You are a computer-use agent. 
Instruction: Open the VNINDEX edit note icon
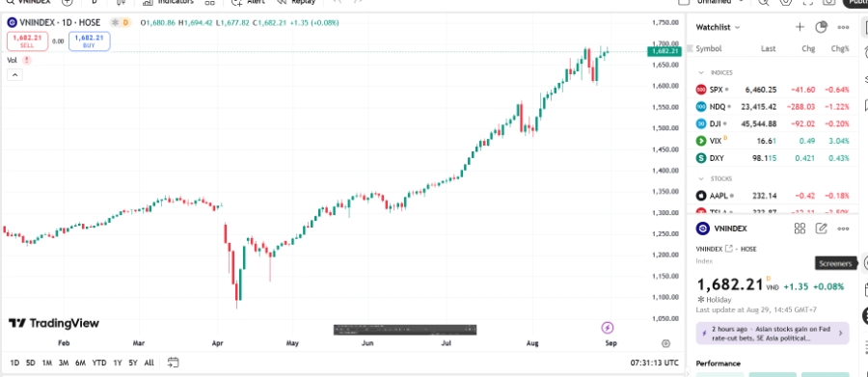point(821,229)
